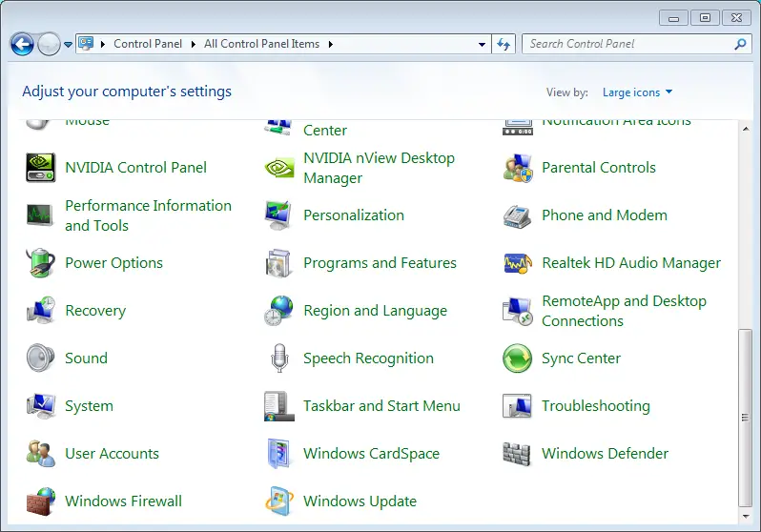
Task: Open the System link
Action: click(90, 406)
